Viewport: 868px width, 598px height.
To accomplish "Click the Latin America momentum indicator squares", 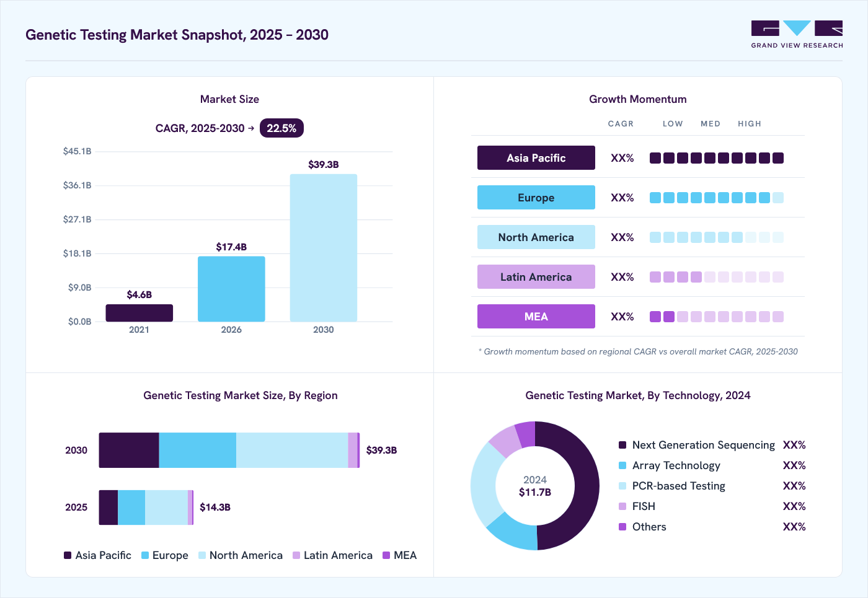I will click(717, 277).
